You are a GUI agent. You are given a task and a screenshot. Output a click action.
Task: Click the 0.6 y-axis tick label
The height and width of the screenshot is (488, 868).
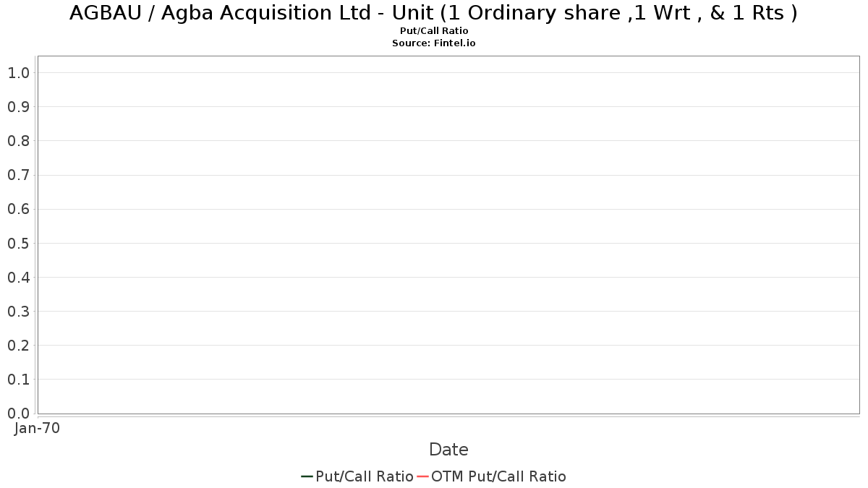pyautogui.click(x=19, y=209)
